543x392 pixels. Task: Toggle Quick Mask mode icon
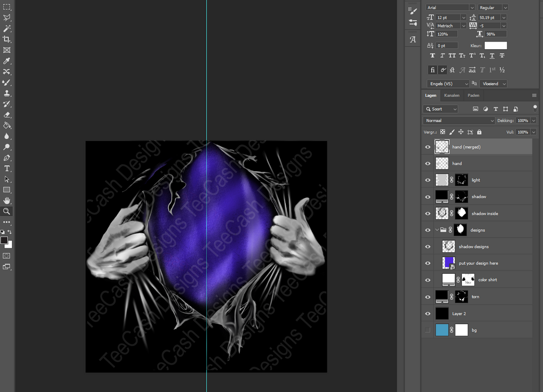6,256
